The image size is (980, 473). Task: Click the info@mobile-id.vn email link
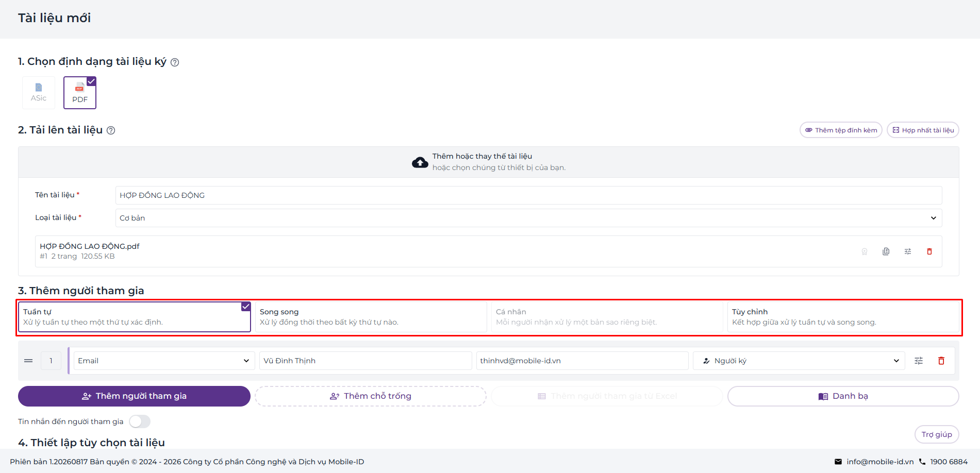click(x=879, y=462)
